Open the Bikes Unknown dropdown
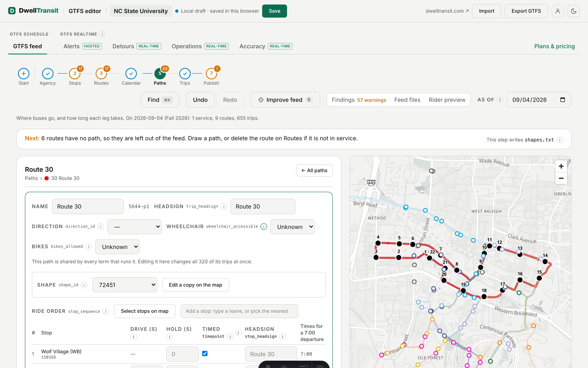 [117, 247]
